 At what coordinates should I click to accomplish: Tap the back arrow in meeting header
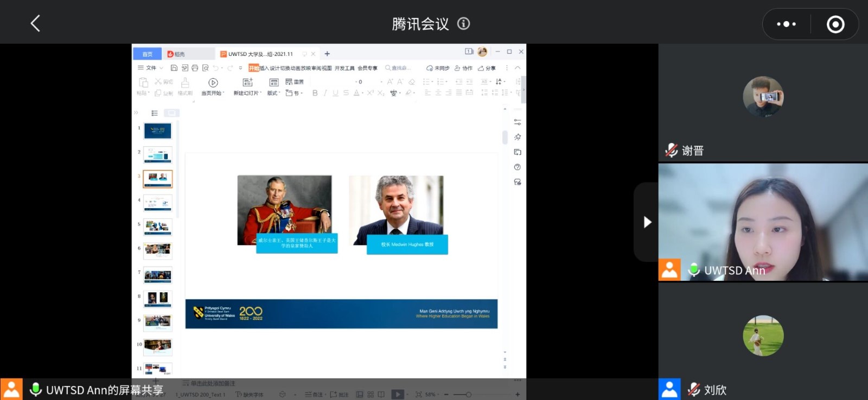pyautogui.click(x=35, y=23)
